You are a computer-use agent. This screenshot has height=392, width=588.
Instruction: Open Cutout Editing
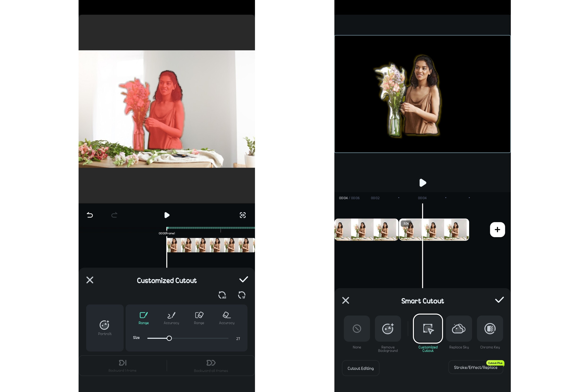(x=360, y=368)
